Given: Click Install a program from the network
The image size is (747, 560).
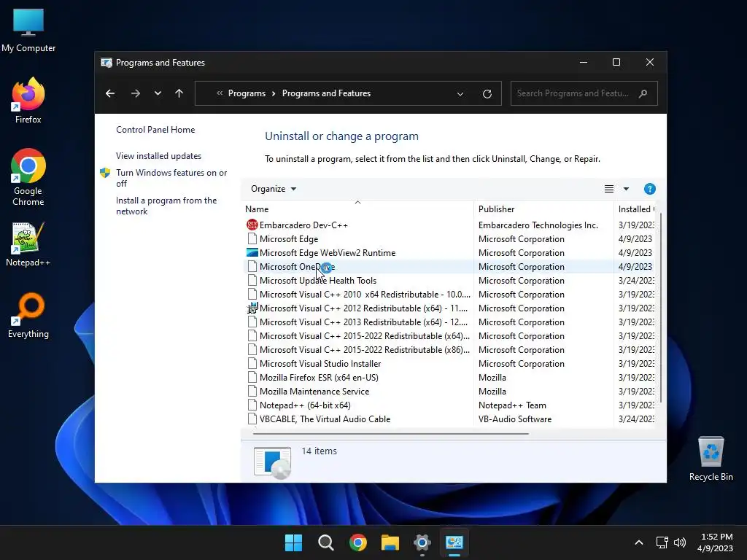Looking at the screenshot, I should tap(166, 206).
